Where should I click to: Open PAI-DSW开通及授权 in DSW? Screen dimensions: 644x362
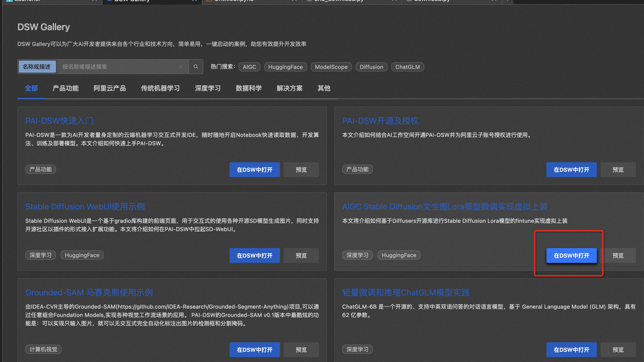(571, 170)
